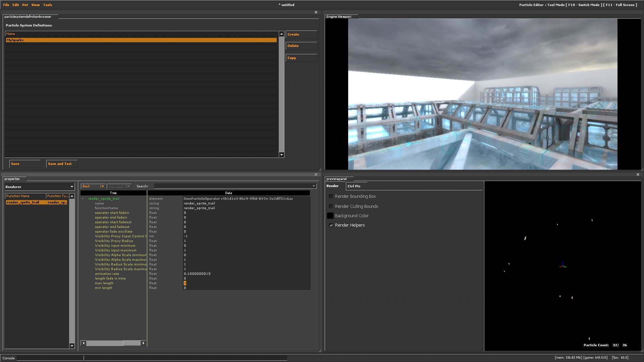The image size is (644, 362).
Task: Uncheck Render Helpers checkbox
Action: (331, 225)
